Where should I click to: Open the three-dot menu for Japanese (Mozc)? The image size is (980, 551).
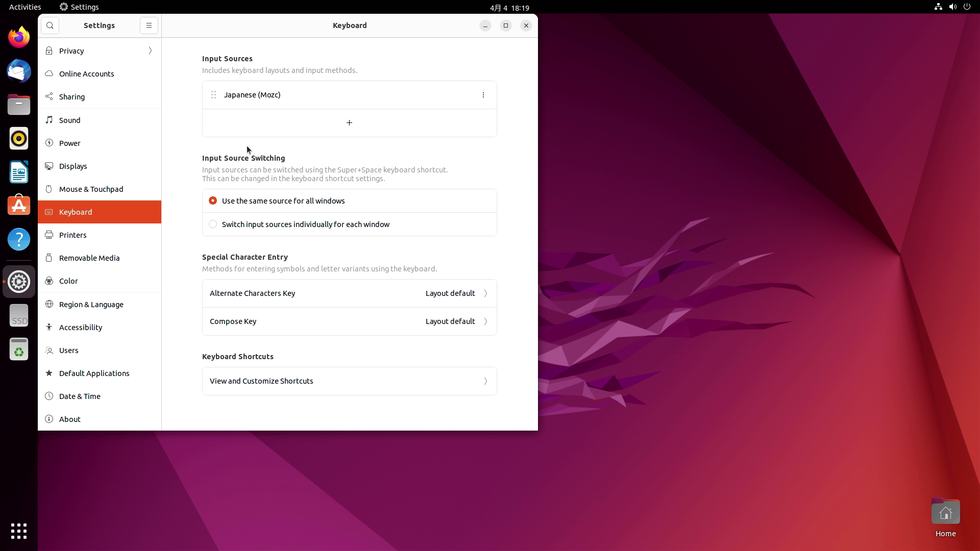(x=483, y=94)
